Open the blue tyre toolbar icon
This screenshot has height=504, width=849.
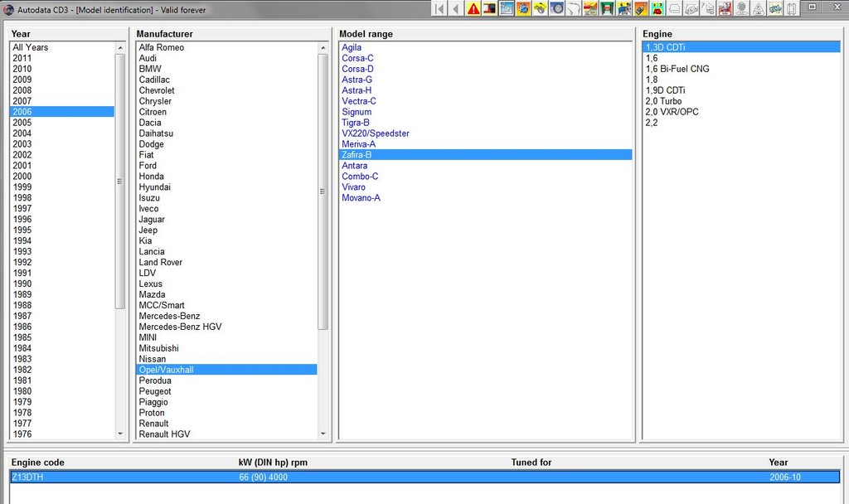556,8
